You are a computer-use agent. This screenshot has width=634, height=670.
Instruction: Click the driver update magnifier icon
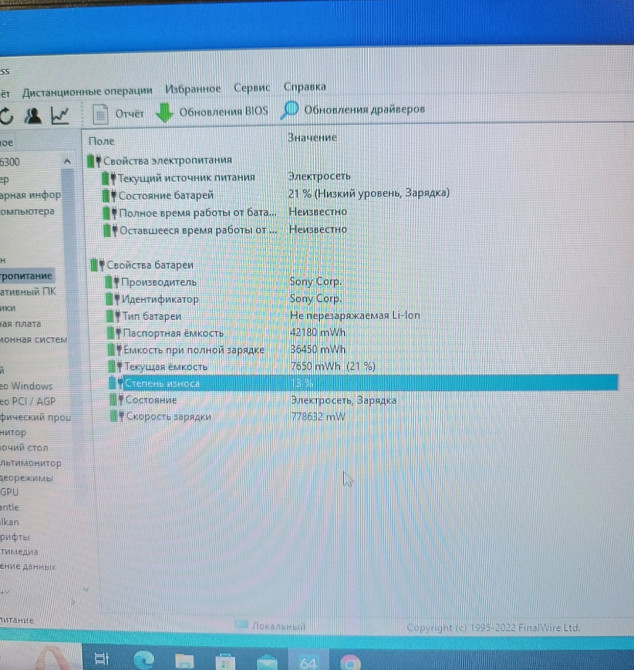pos(290,110)
